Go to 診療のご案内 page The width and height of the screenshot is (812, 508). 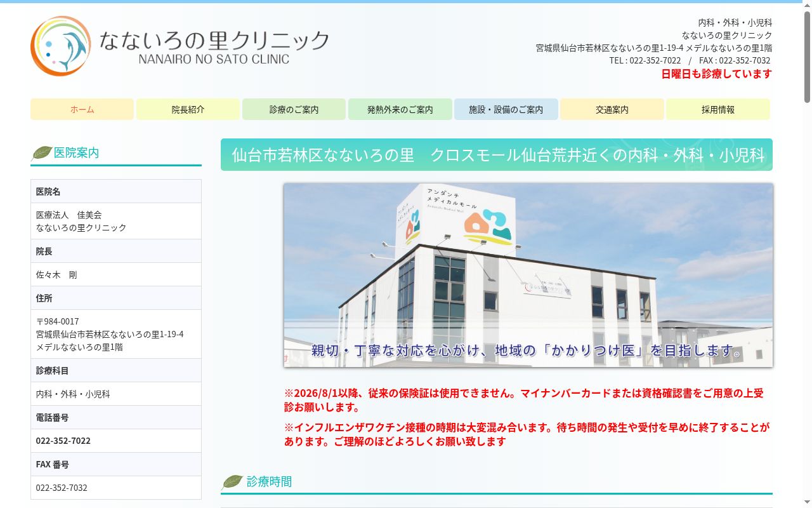pyautogui.click(x=294, y=109)
